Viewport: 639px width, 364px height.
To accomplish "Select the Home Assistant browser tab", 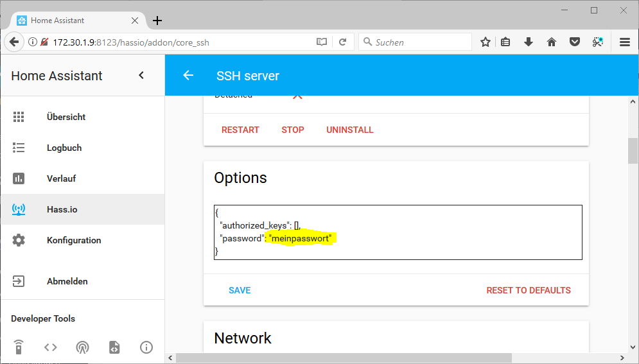I will pyautogui.click(x=78, y=21).
